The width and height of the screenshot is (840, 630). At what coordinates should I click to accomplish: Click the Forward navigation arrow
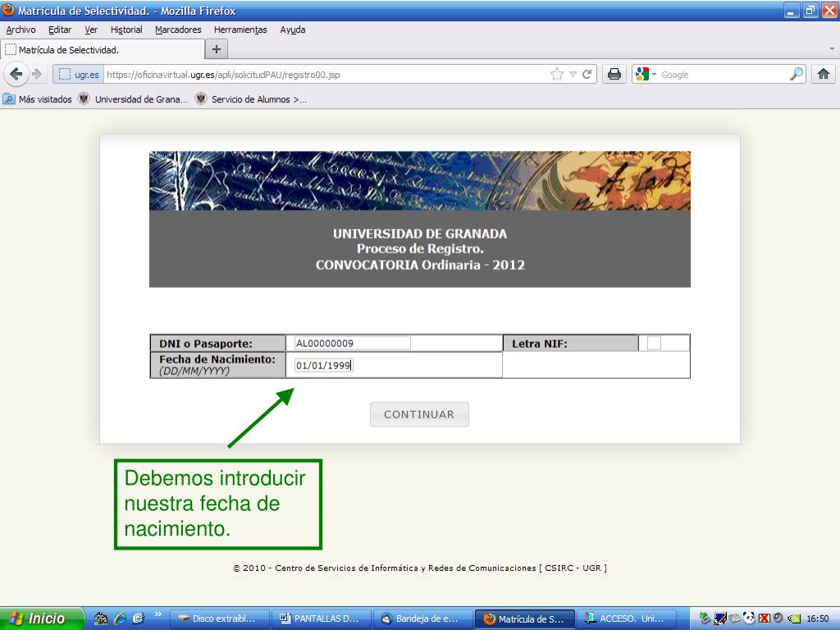[x=37, y=74]
